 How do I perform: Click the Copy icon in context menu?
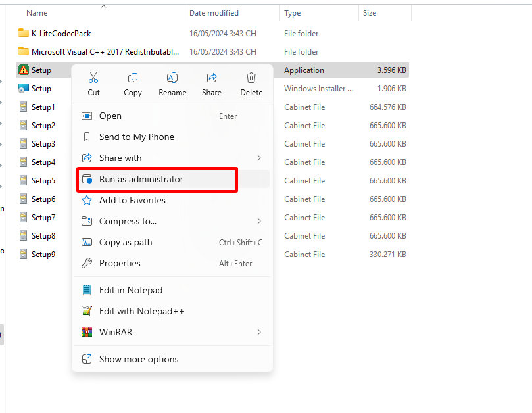133,78
